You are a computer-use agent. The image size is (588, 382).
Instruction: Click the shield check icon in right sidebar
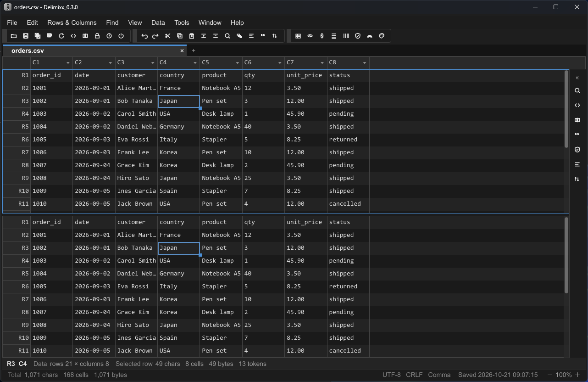click(577, 149)
